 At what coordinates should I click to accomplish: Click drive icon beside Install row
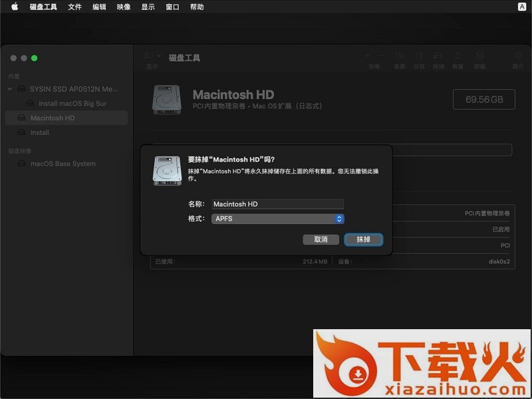21,132
